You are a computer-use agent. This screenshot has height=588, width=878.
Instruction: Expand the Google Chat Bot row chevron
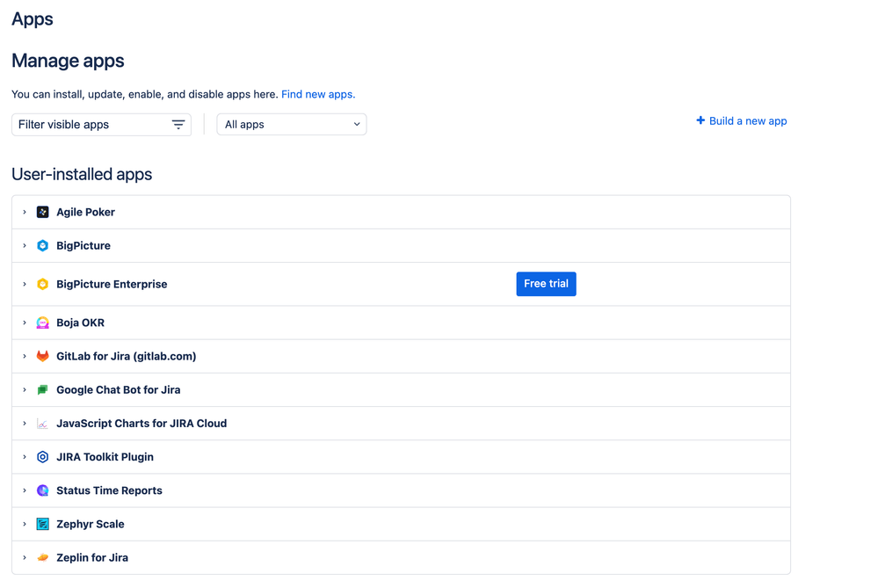point(25,390)
